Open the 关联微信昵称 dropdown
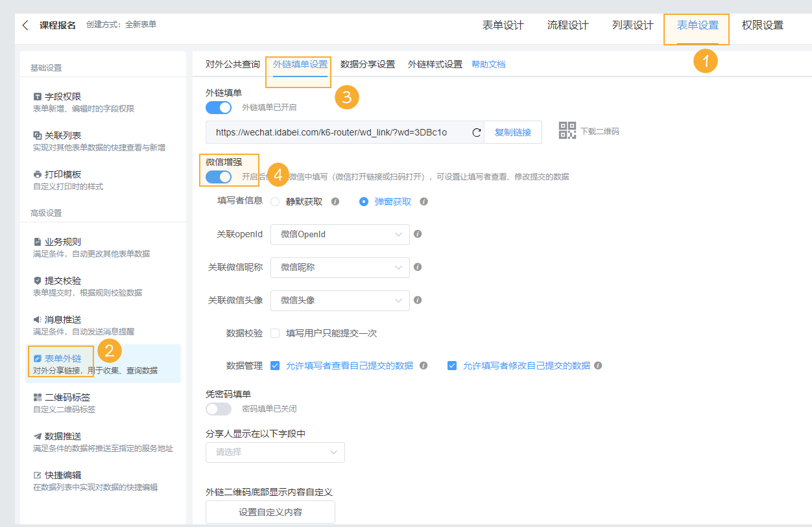Image resolution: width=812 pixels, height=527 pixels. click(340, 267)
